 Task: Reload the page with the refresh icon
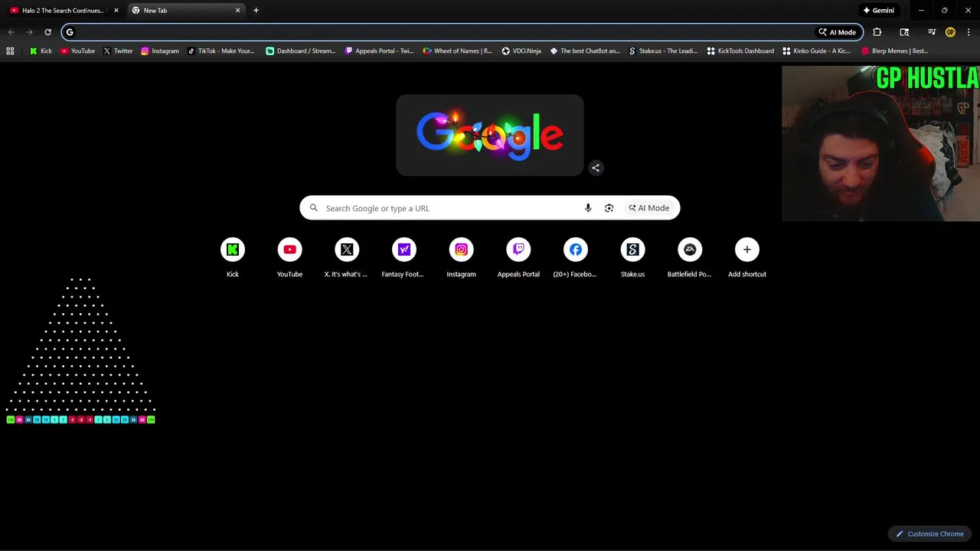click(47, 32)
